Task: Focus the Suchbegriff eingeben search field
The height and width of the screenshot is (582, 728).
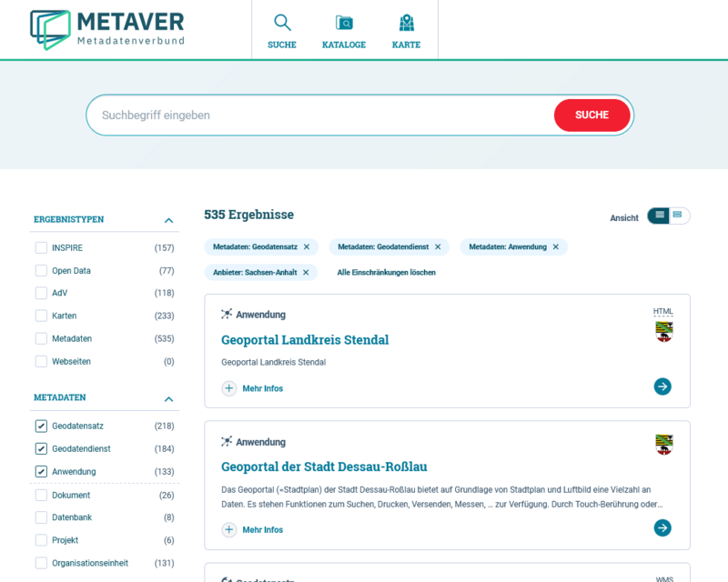Action: pos(320,115)
